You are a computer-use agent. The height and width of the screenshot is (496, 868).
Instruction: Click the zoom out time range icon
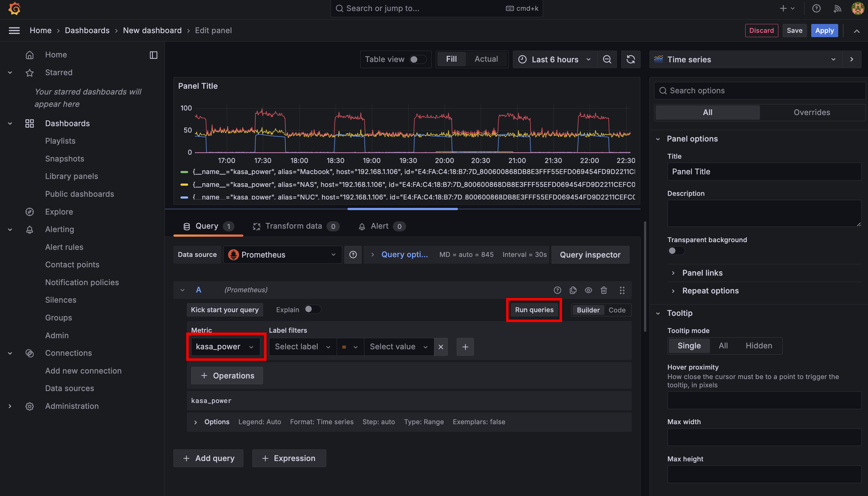607,59
